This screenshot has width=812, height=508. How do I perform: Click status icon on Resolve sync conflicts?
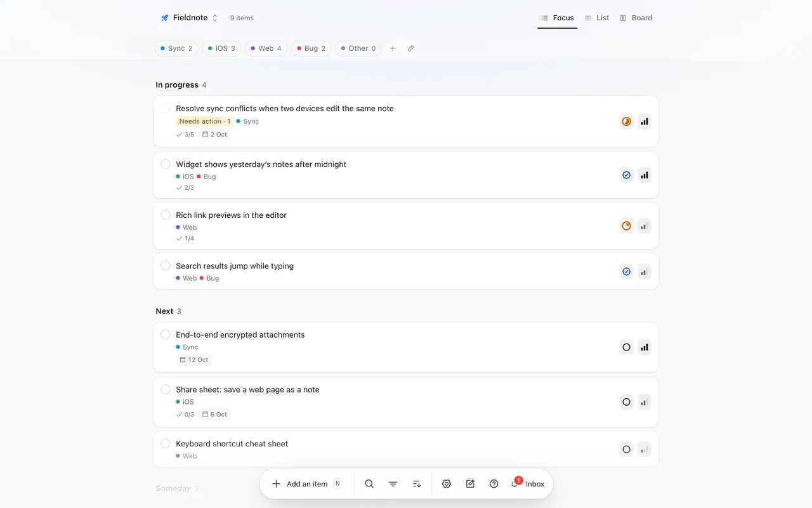pyautogui.click(x=626, y=121)
